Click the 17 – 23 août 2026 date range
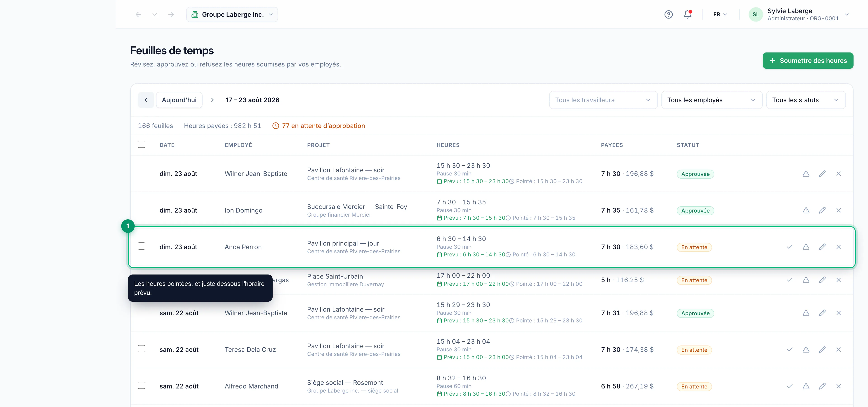The height and width of the screenshot is (407, 868). coord(252,100)
